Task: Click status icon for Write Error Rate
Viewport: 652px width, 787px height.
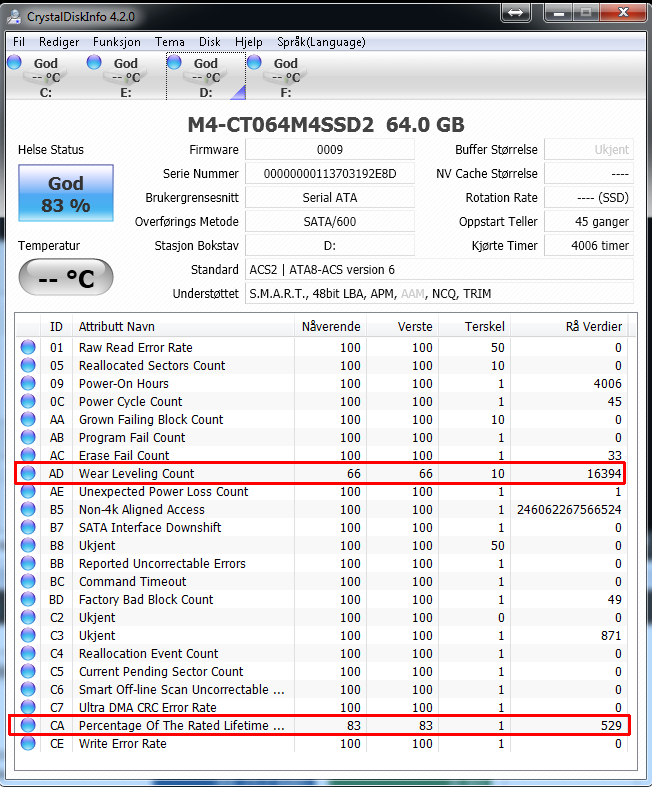Action: [x=28, y=744]
